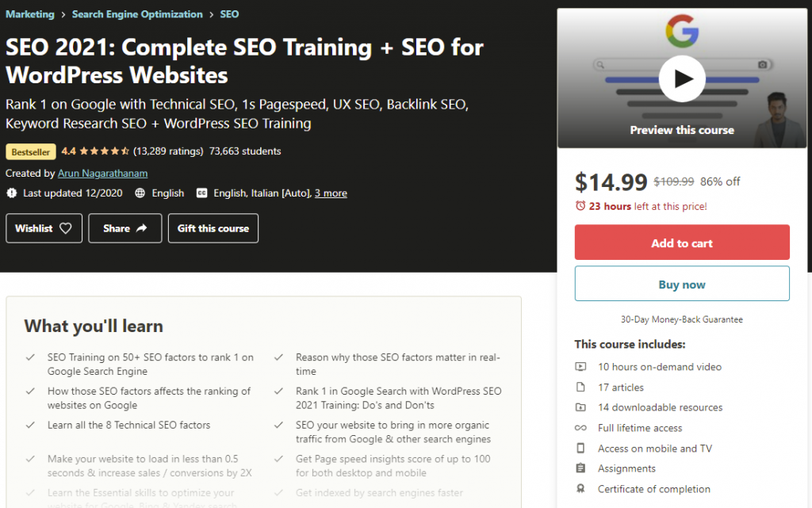Click the Buy now button
The image size is (812, 508).
(682, 283)
